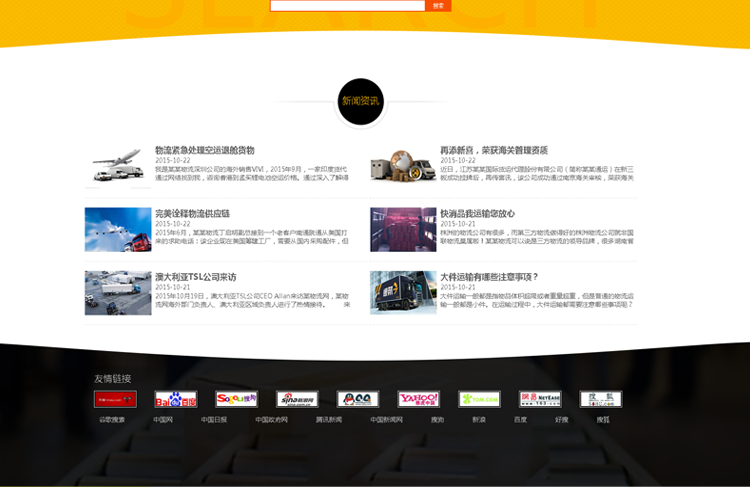Read the 完美诠释物流供应链 article

(192, 213)
